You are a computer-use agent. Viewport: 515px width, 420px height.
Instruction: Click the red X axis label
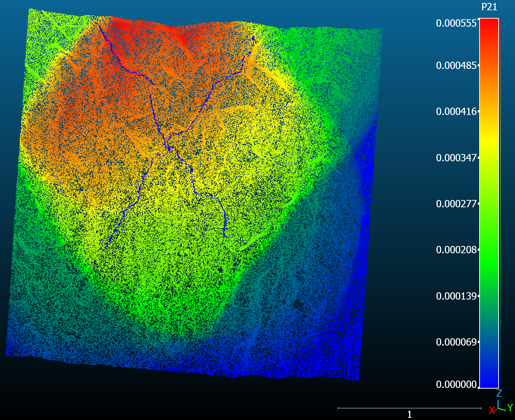pyautogui.click(x=492, y=411)
